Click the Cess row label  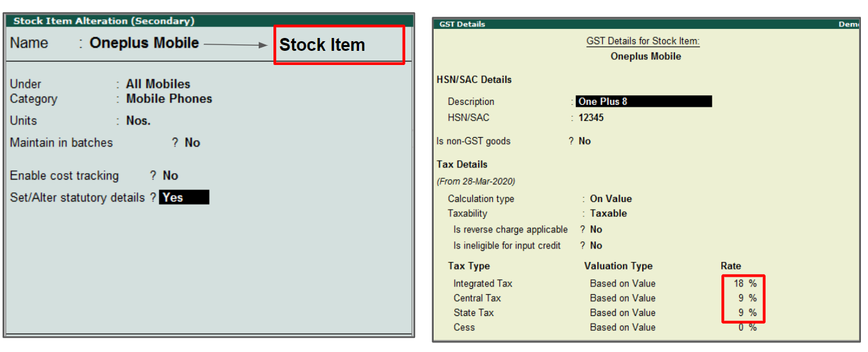(464, 328)
